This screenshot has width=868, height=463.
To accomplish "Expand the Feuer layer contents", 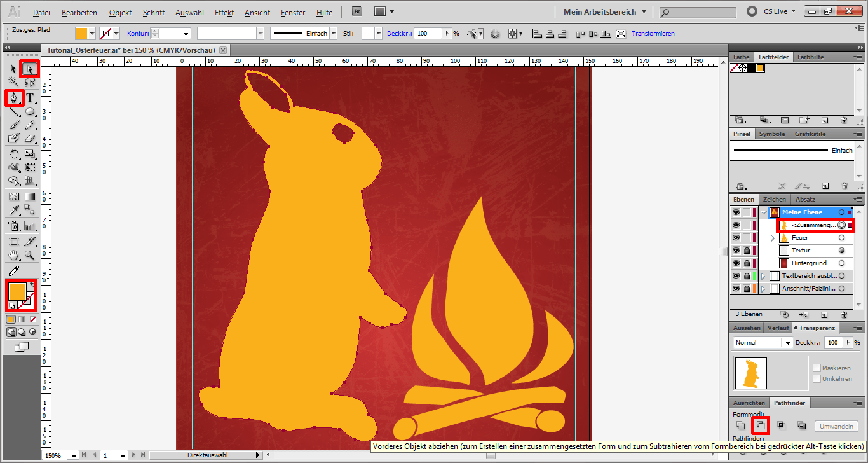I will click(772, 237).
